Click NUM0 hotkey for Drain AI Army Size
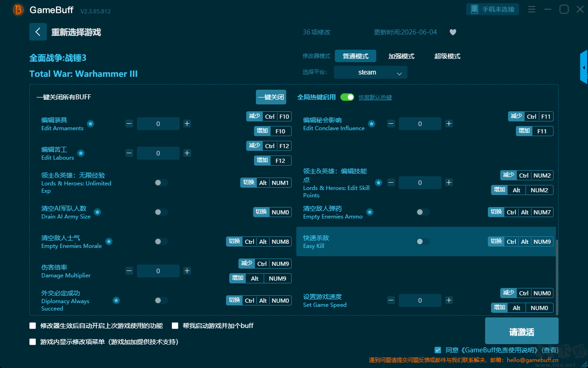This screenshot has width=588, height=368. [272, 212]
